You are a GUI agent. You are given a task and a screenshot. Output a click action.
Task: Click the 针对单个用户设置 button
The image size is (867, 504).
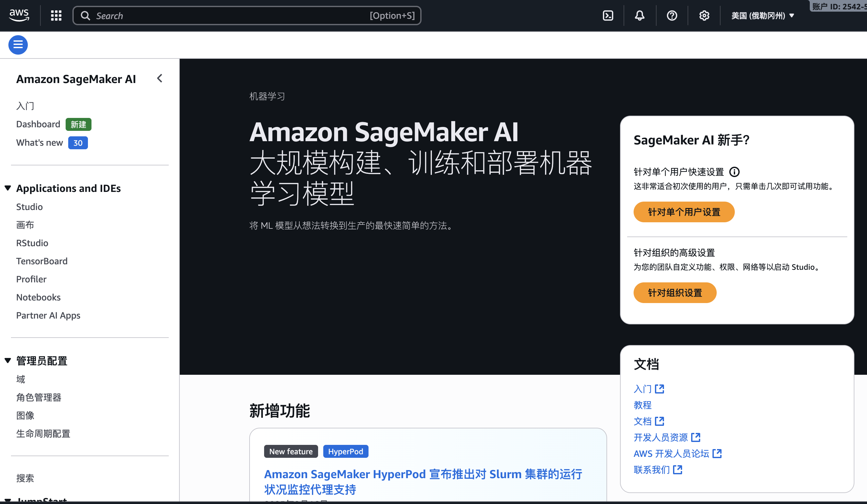click(684, 212)
